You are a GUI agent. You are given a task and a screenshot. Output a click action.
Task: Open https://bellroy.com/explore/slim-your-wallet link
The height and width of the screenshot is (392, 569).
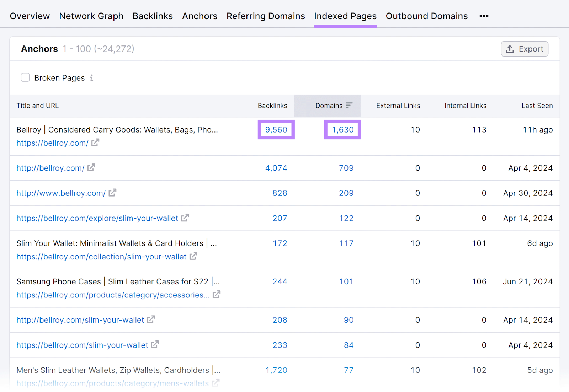97,218
